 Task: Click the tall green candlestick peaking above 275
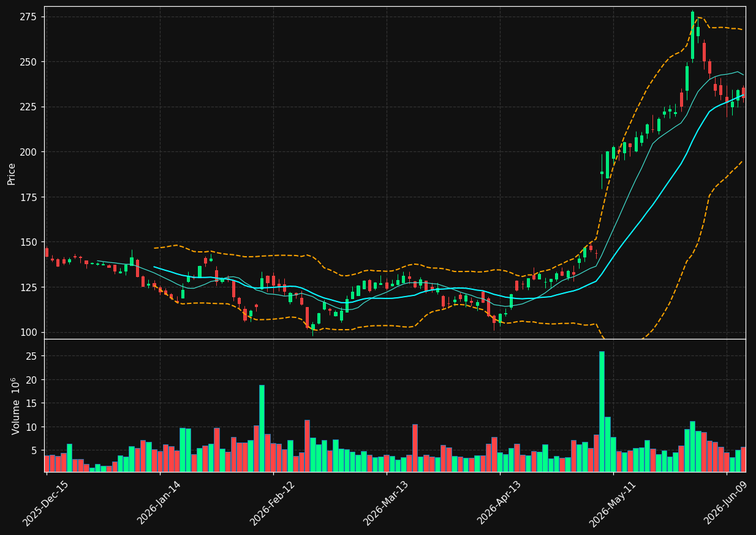(692, 35)
